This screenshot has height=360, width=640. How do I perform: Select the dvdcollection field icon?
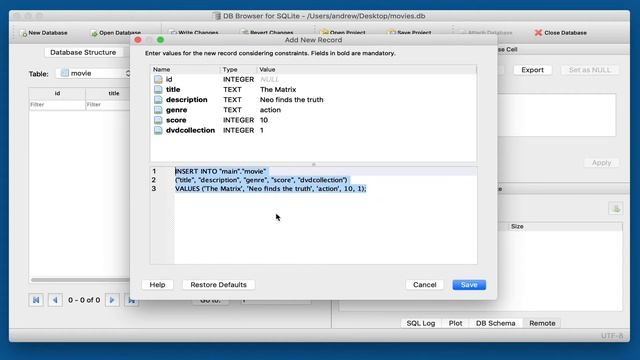[158, 130]
